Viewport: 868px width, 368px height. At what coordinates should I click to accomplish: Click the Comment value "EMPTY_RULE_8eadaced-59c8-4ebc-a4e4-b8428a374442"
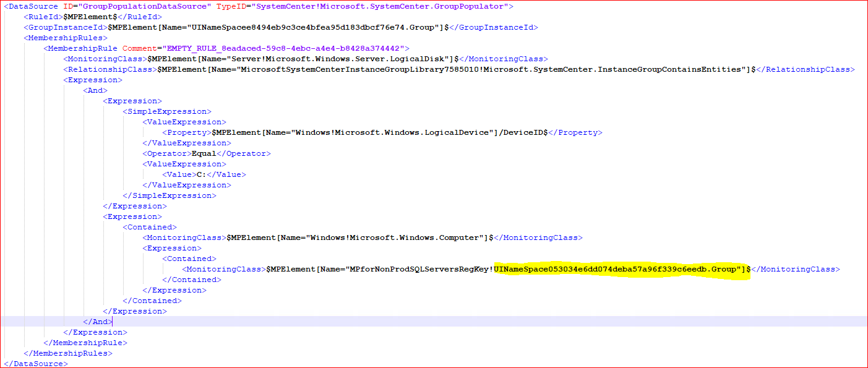point(283,48)
